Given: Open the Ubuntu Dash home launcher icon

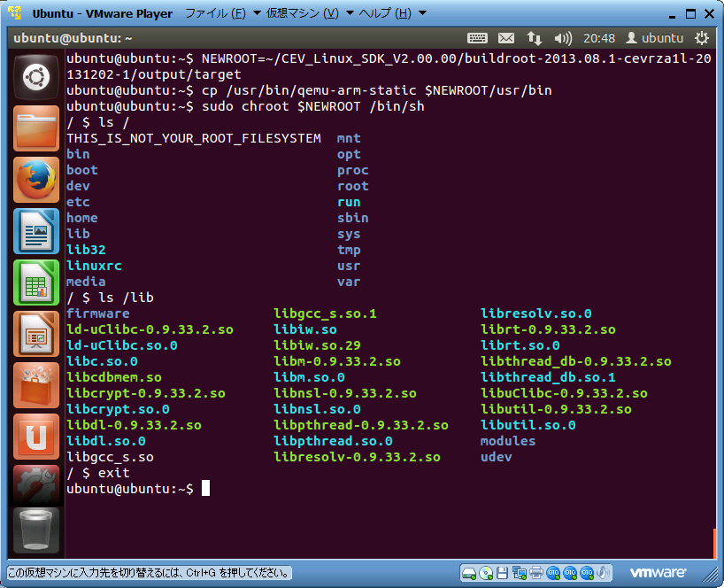Looking at the screenshot, I should click(36, 76).
